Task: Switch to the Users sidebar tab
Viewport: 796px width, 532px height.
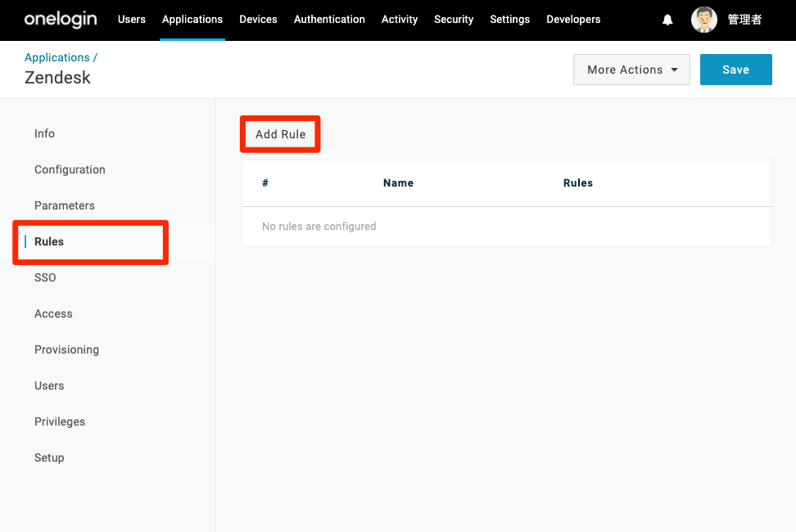Action: [x=49, y=385]
